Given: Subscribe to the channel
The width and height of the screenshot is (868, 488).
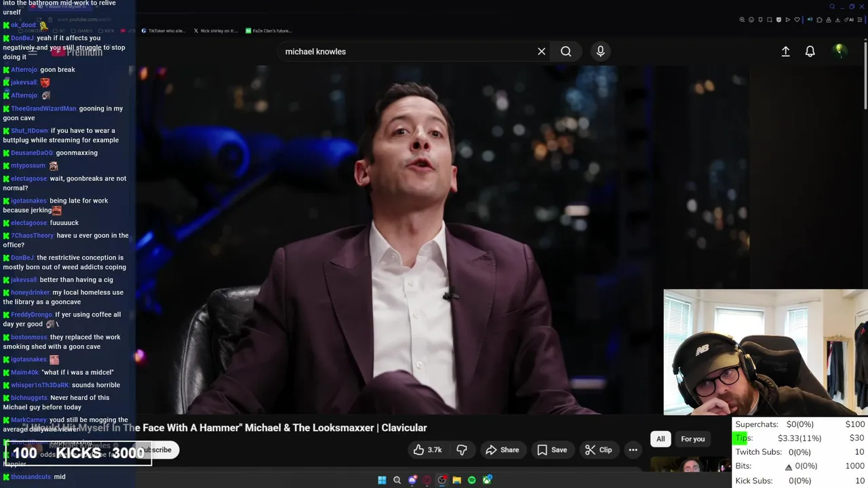Looking at the screenshot, I should pyautogui.click(x=157, y=449).
